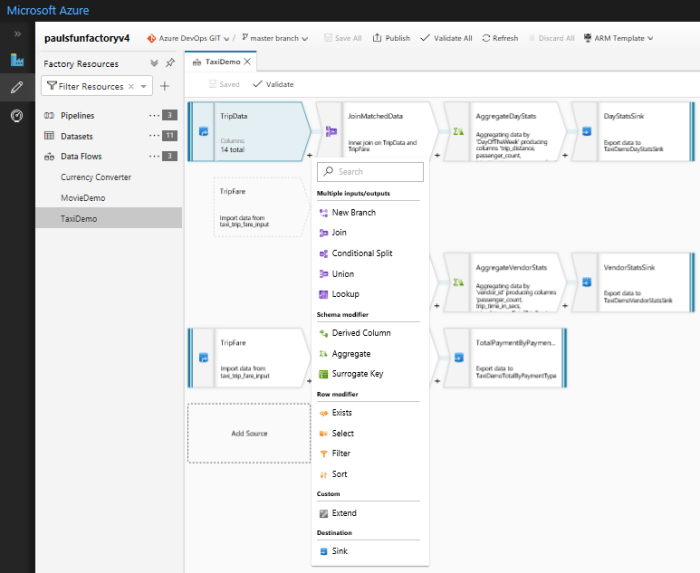Close the TaxiDemo tab
This screenshot has height=573, width=700.
point(248,62)
